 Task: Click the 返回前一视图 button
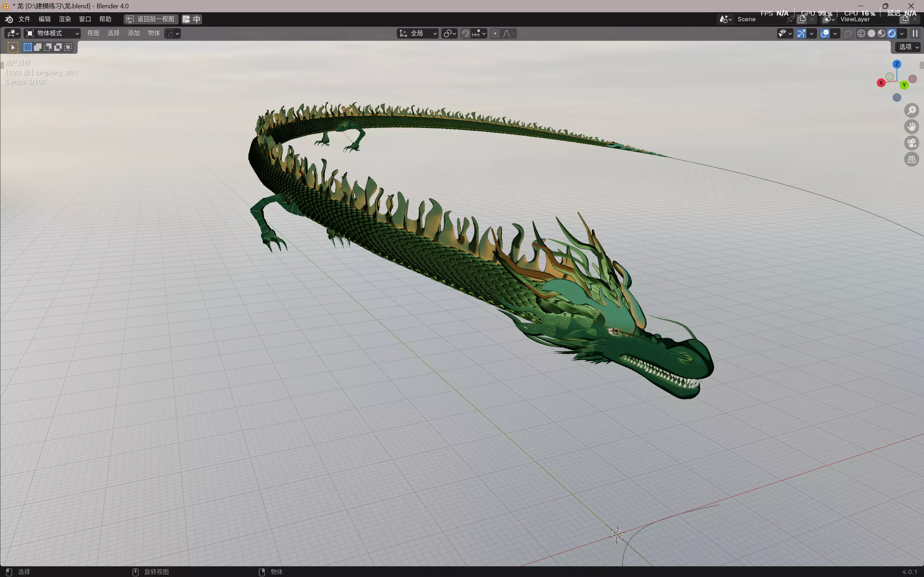(151, 19)
